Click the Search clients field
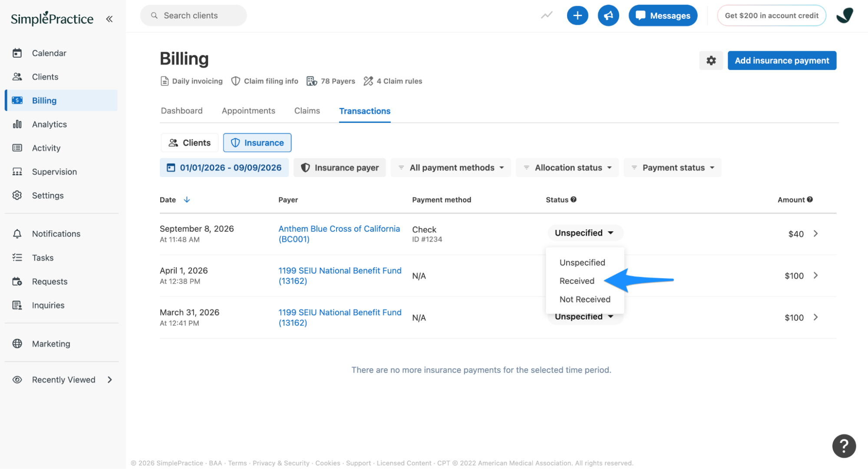Viewport: 868px width, 469px height. tap(193, 16)
